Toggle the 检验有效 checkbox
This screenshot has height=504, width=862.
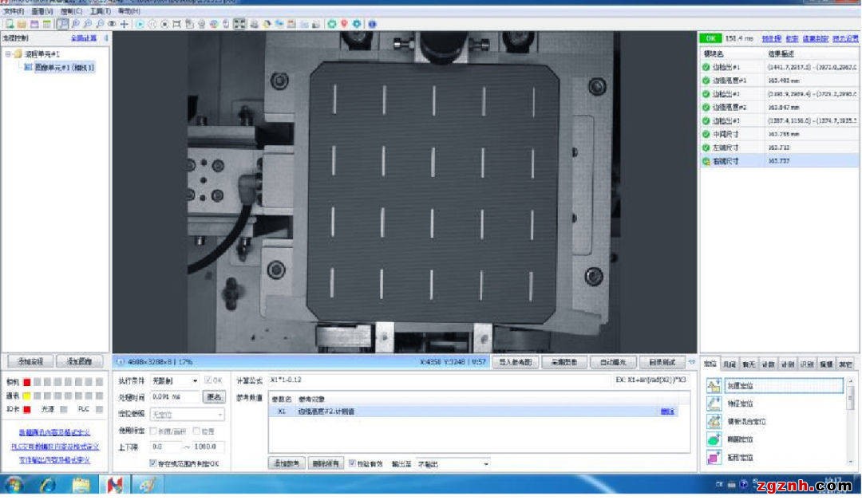(x=353, y=463)
